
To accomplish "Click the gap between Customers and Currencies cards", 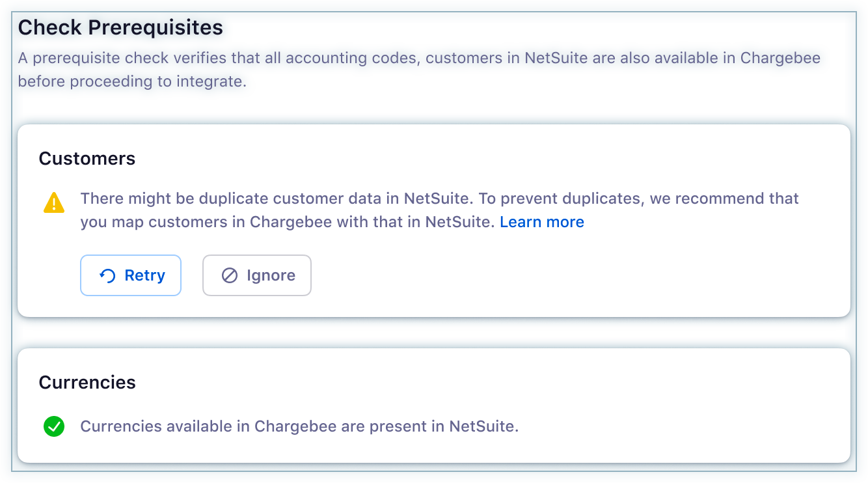I will tap(433, 333).
